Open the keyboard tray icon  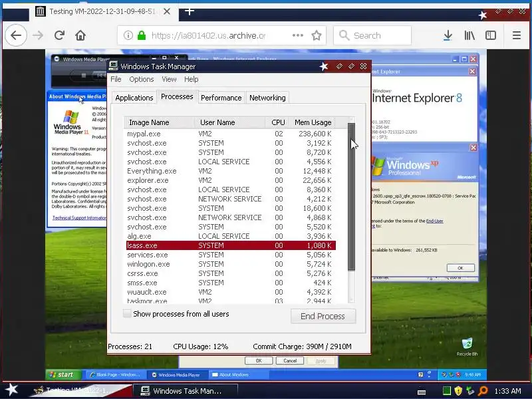coord(422,392)
